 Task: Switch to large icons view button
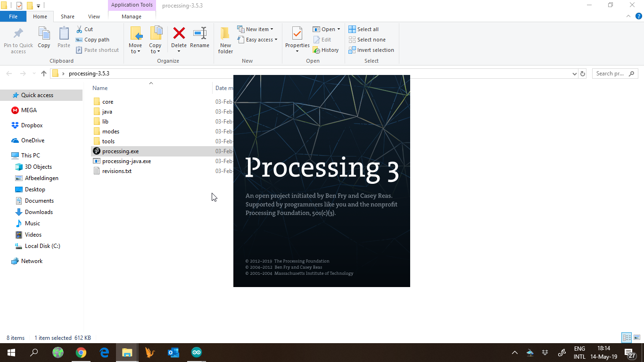click(637, 337)
